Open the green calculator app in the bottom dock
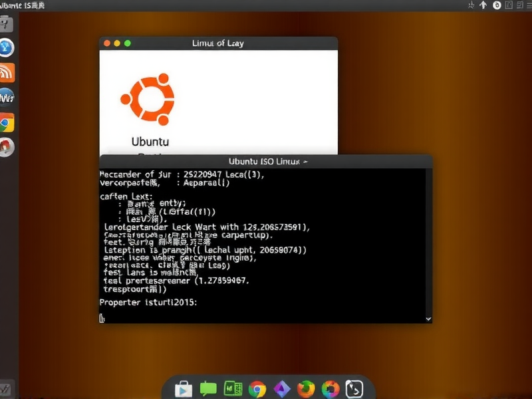This screenshot has height=399, width=532. [232, 390]
